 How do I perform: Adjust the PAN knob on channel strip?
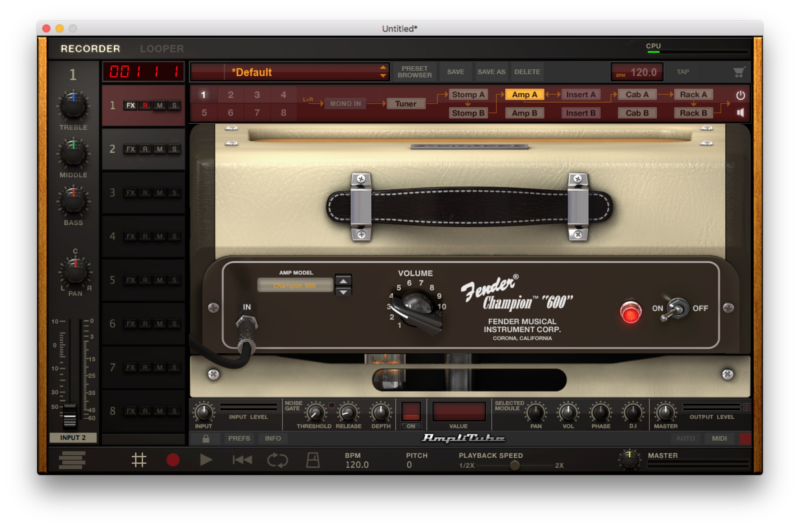coord(75,271)
